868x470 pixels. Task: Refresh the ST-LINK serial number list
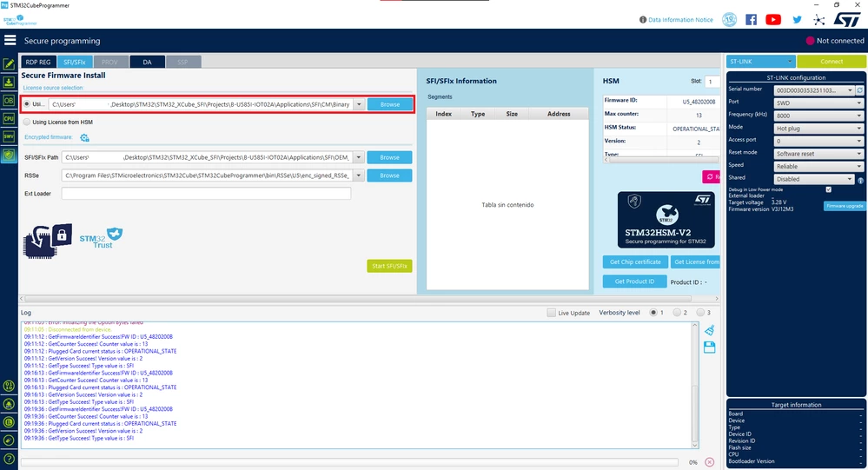click(x=859, y=90)
